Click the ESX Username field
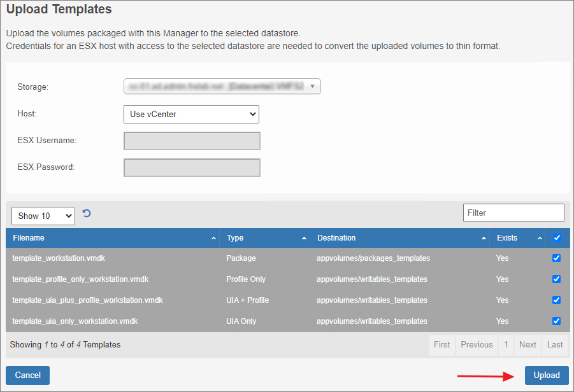Viewport: 574px width, 392px height. coord(191,141)
